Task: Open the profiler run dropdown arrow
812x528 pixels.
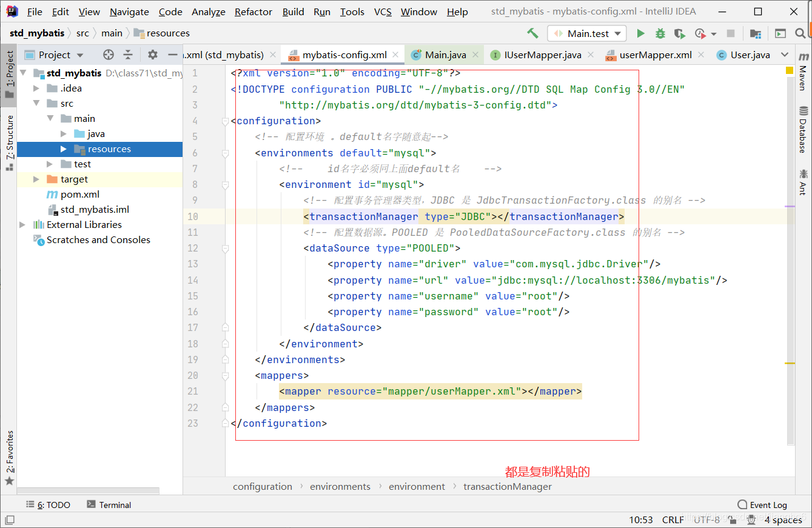Action: 714,34
